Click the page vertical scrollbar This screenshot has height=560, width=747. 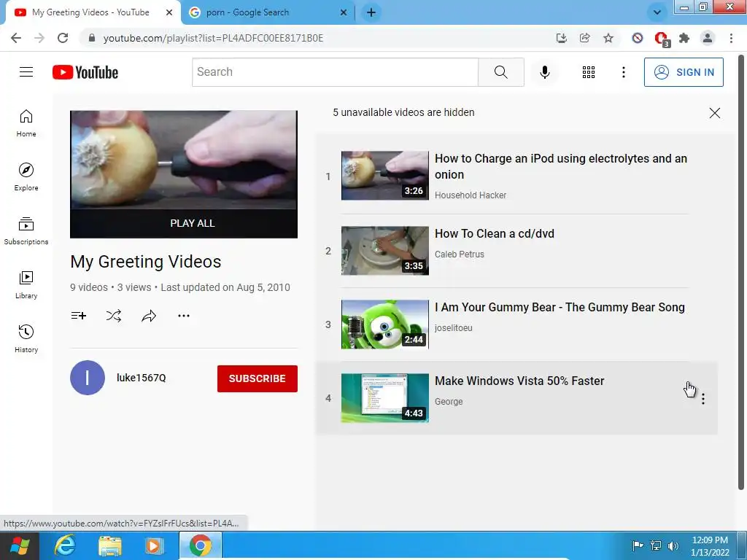click(741, 271)
